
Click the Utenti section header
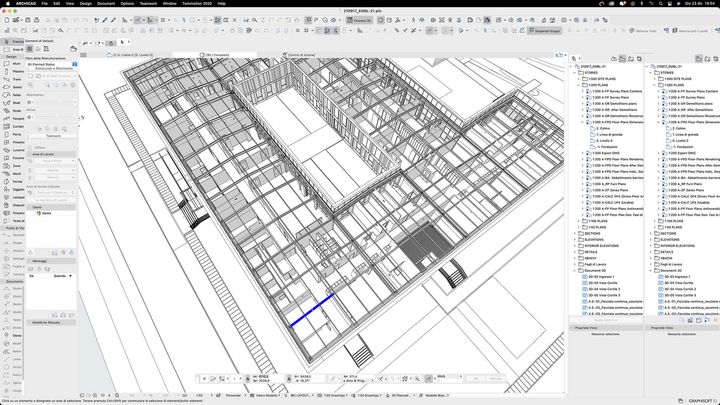(x=51, y=207)
